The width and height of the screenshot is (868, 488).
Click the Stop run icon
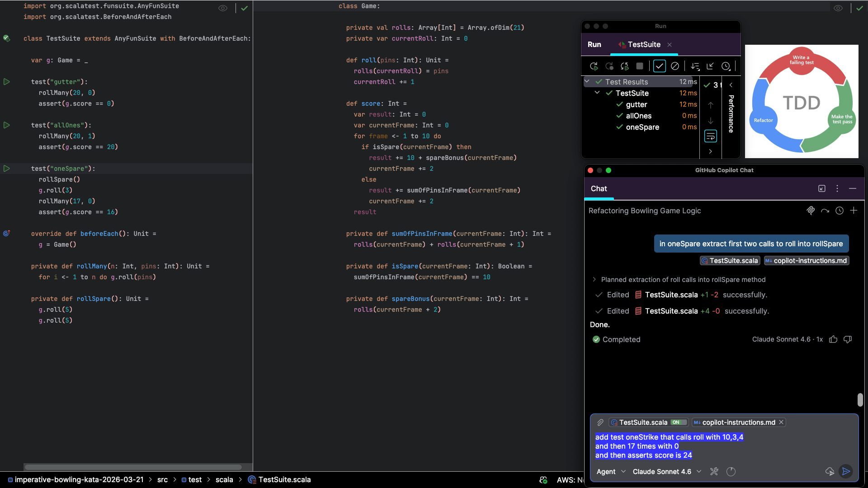coord(639,66)
